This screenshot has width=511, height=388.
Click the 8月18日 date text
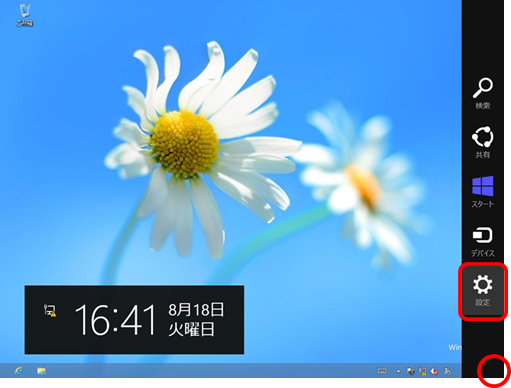196,310
